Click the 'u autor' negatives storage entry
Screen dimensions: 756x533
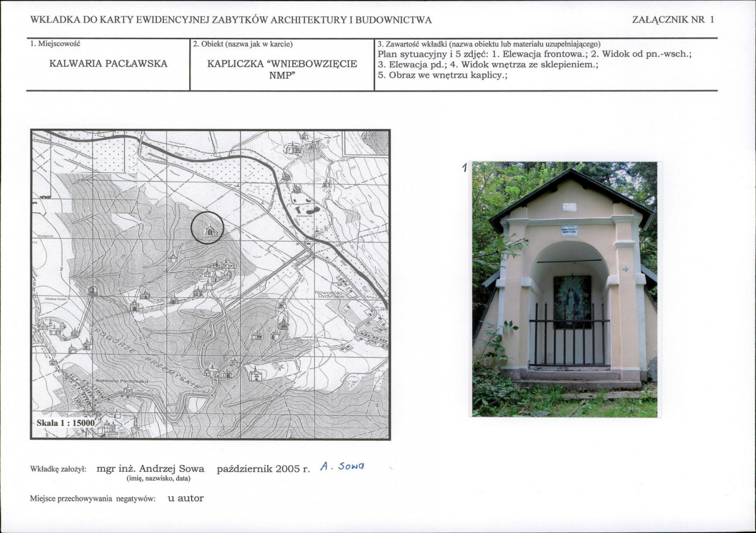[x=185, y=498]
